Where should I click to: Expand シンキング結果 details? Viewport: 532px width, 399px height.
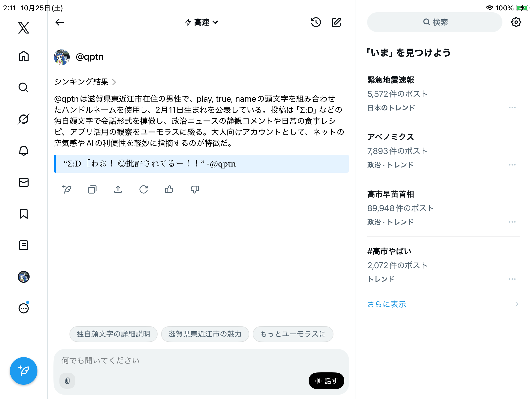pos(85,82)
